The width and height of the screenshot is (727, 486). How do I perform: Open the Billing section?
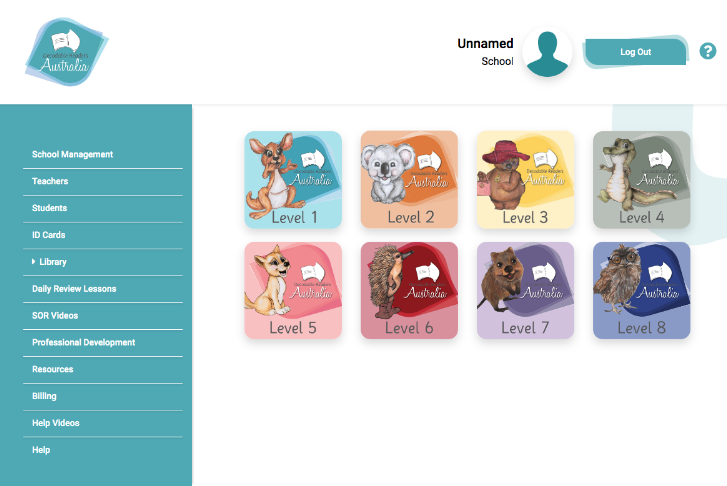(45, 396)
